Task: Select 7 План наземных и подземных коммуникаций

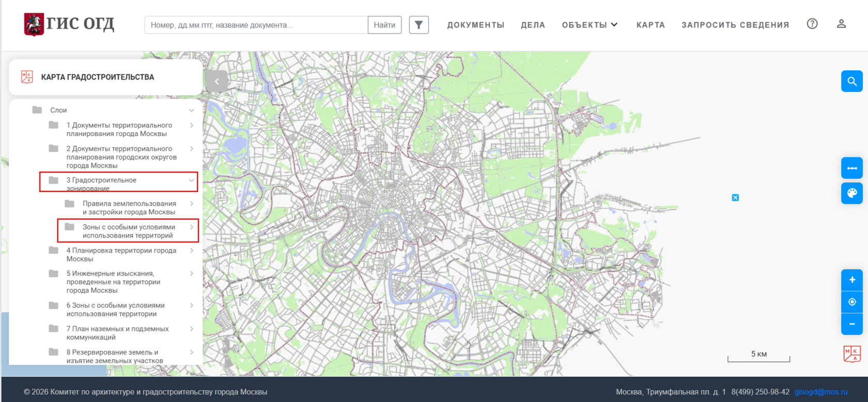Action: point(117,333)
